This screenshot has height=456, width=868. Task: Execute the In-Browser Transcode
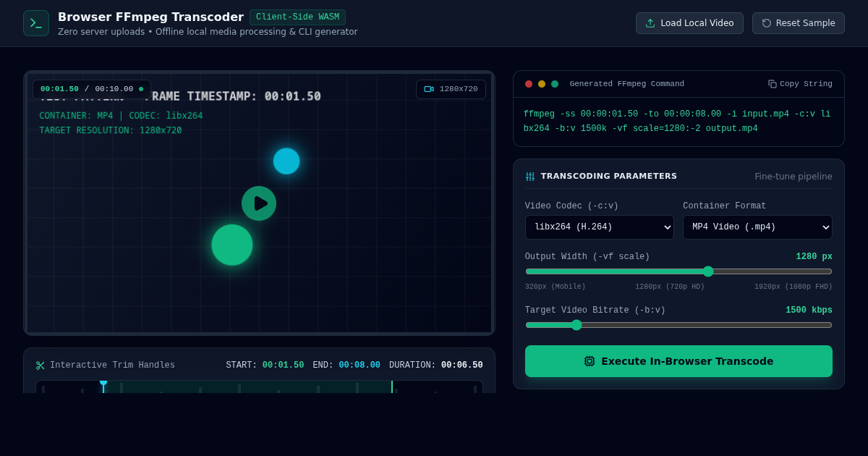[678, 361]
